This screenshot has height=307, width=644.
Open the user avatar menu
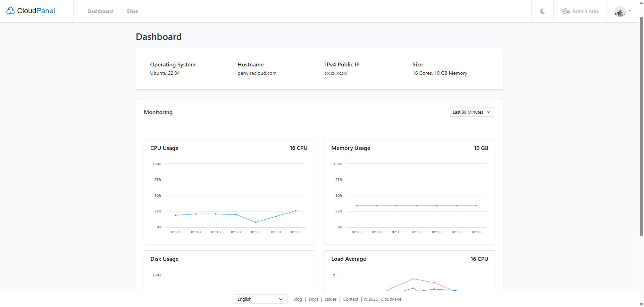[620, 11]
